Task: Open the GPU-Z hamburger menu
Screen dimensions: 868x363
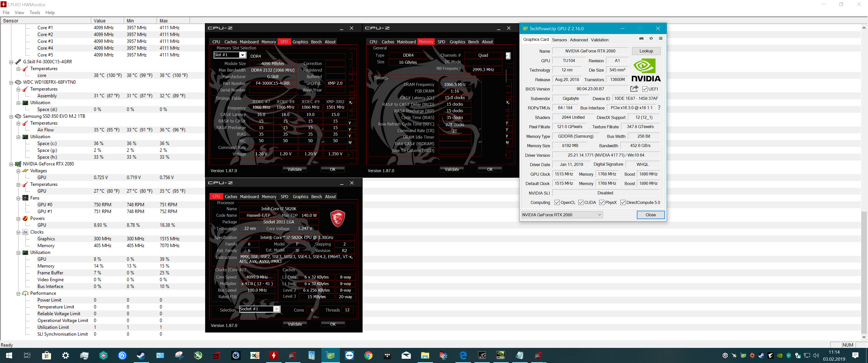Action: coord(660,39)
